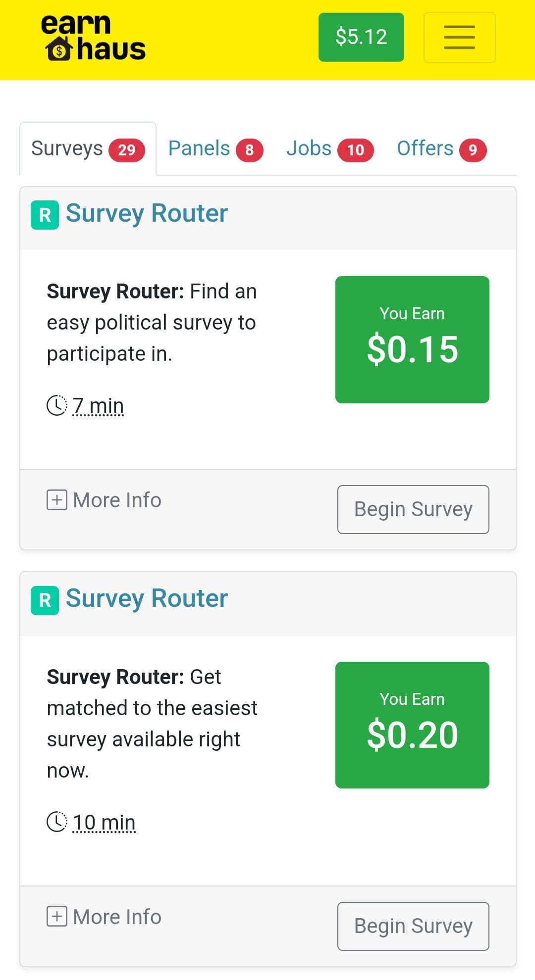Image resolution: width=535 pixels, height=980 pixels.
Task: Click the earn haus logo
Action: 94,38
